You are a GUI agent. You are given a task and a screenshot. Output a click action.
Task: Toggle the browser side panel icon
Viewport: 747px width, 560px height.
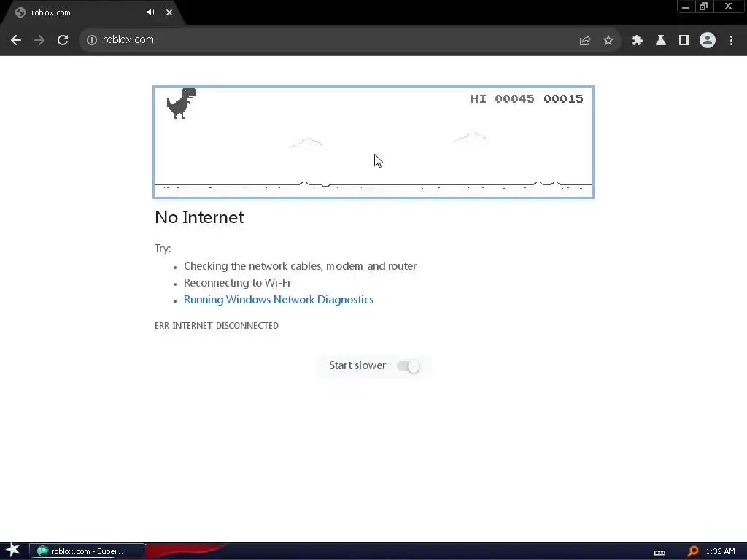point(684,41)
